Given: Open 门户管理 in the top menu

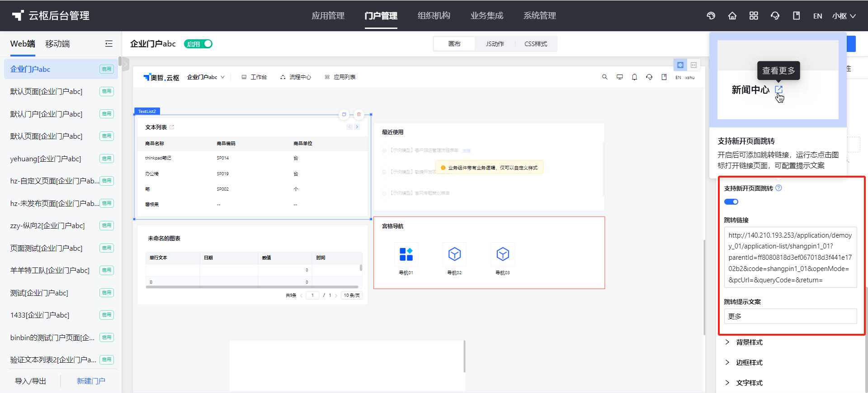Looking at the screenshot, I should click(x=381, y=16).
